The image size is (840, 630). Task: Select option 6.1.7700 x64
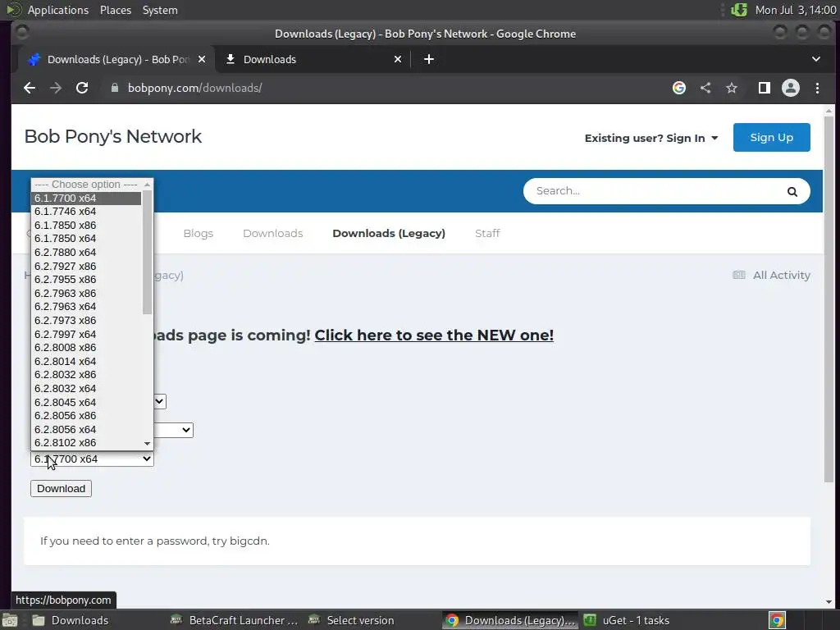tap(86, 199)
